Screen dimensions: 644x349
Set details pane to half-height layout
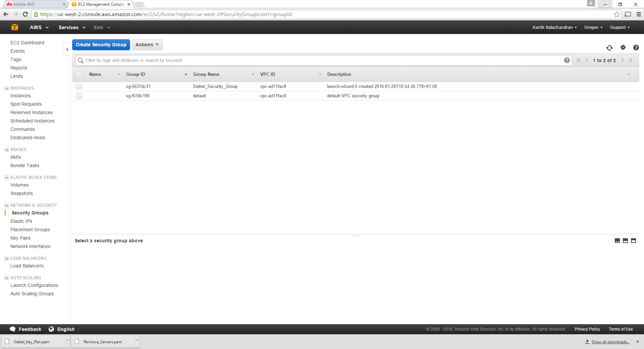click(625, 241)
